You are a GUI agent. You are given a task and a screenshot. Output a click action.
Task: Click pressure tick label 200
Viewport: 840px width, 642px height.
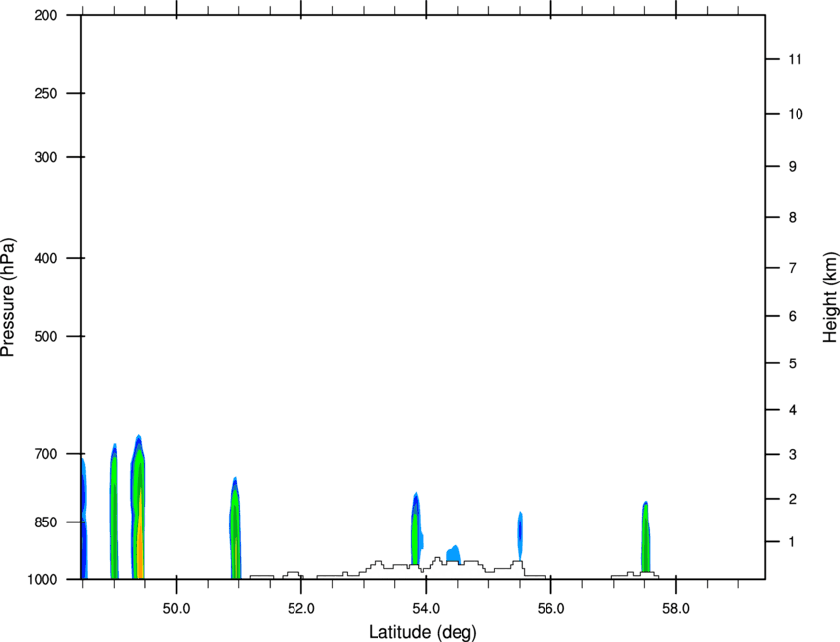45,15
